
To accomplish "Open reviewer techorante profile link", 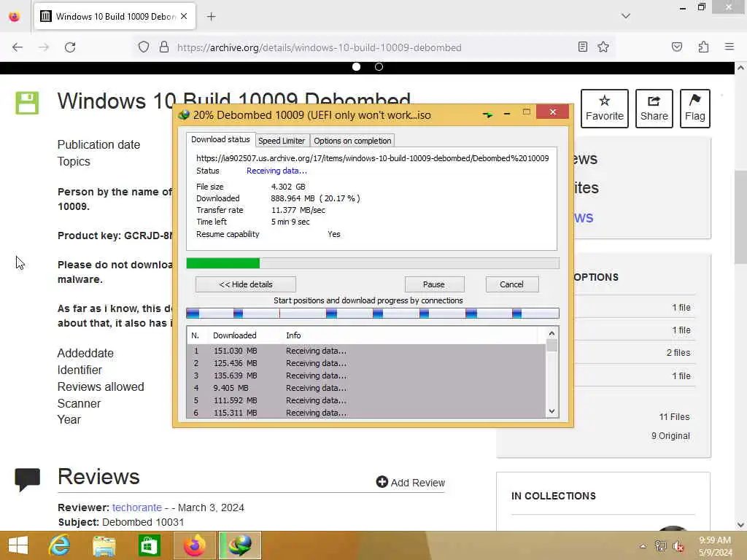I will pos(137,507).
